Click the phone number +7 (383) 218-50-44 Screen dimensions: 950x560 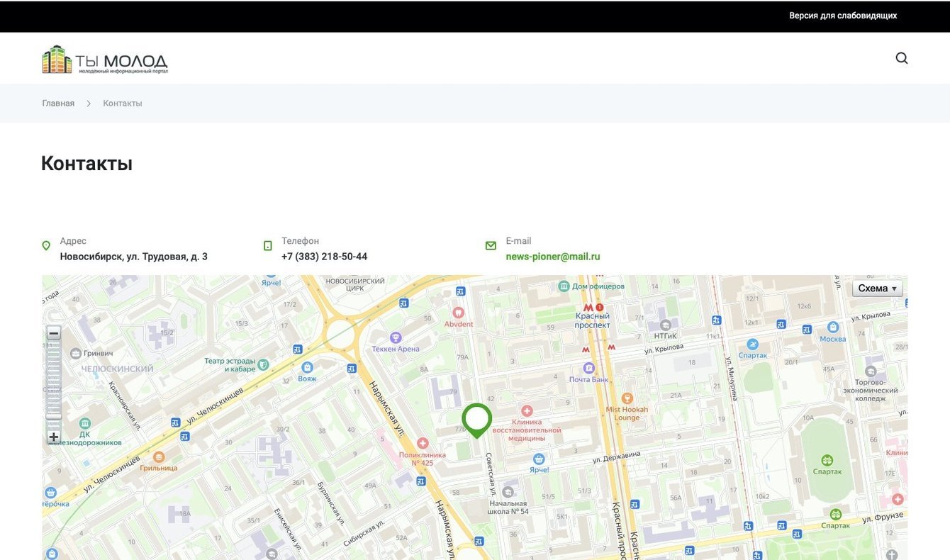point(324,257)
